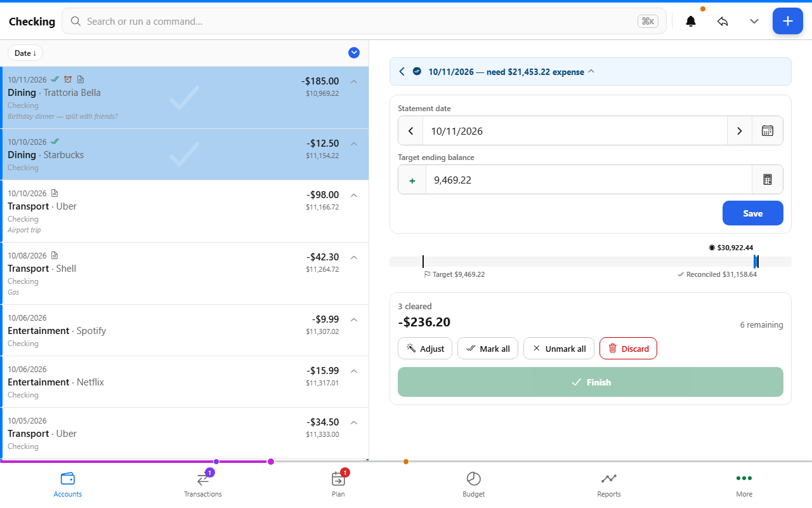Click Unmark all
Screen dimensions: 812x508
point(559,349)
